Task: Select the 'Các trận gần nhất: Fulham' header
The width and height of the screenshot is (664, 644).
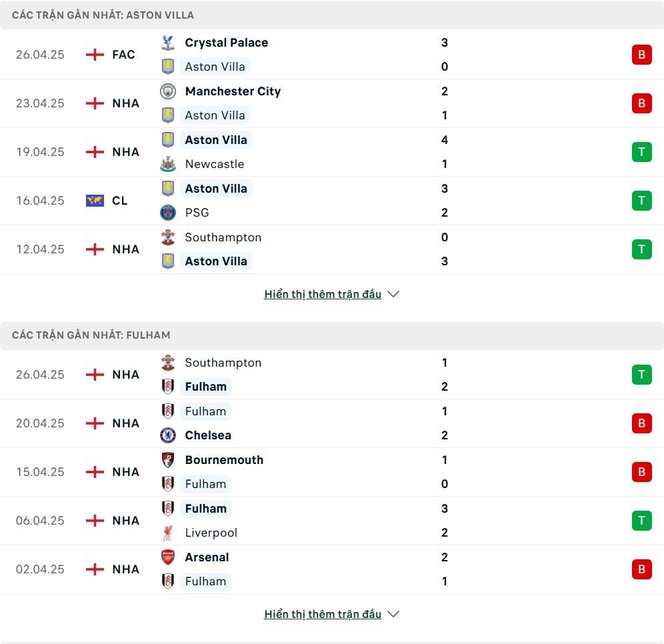Action: [332, 335]
